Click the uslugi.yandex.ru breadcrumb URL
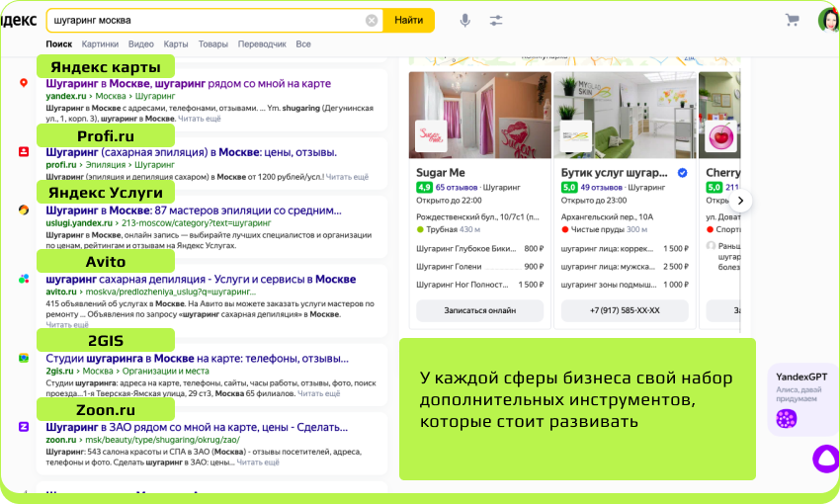This screenshot has height=504, width=840. (x=158, y=222)
